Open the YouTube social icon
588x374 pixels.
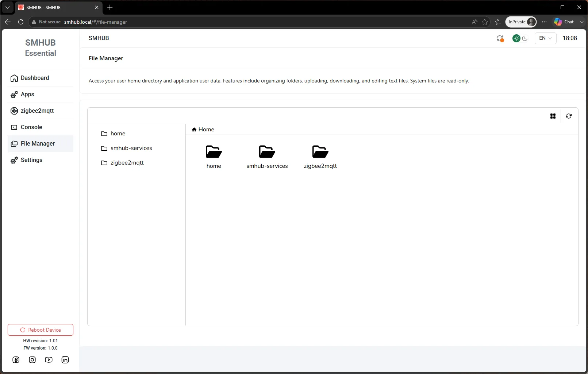[x=49, y=360]
